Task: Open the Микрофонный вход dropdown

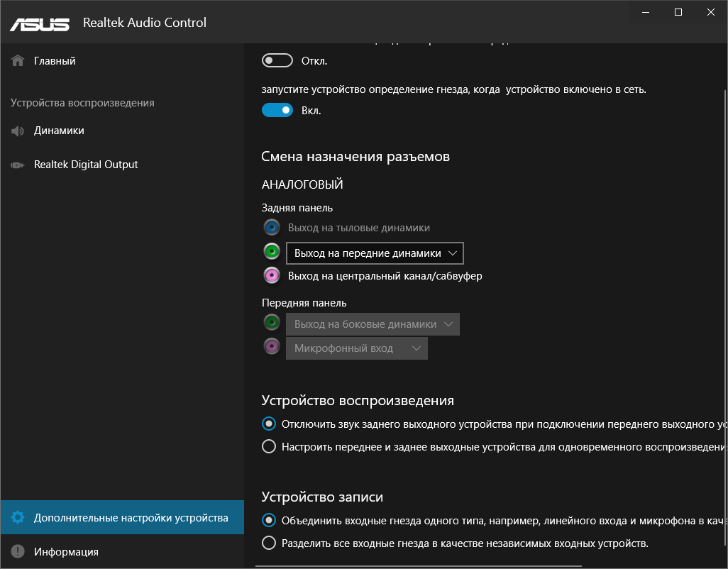Action: click(x=357, y=348)
